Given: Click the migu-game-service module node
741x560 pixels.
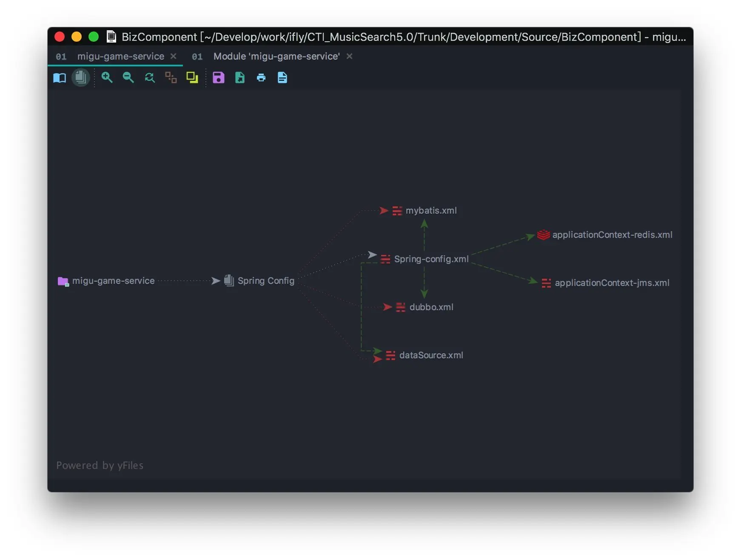Looking at the screenshot, I should (x=113, y=281).
